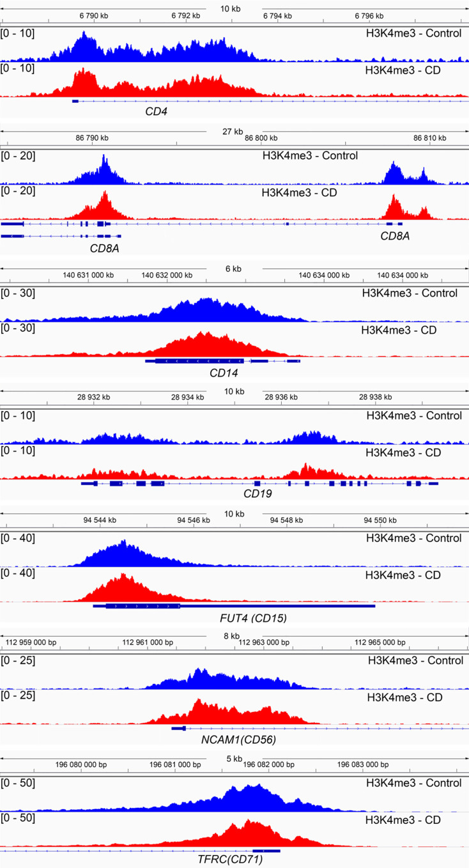Viewport: 469px width, 868px height.
Task: Click the 94 548 kb coordinate label
Action: 286,520
